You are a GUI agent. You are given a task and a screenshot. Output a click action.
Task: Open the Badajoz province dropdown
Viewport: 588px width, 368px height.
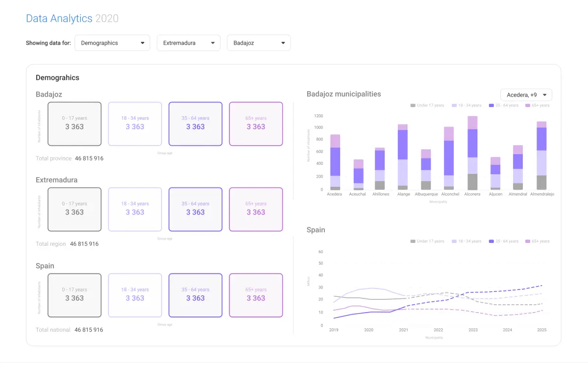tap(259, 43)
